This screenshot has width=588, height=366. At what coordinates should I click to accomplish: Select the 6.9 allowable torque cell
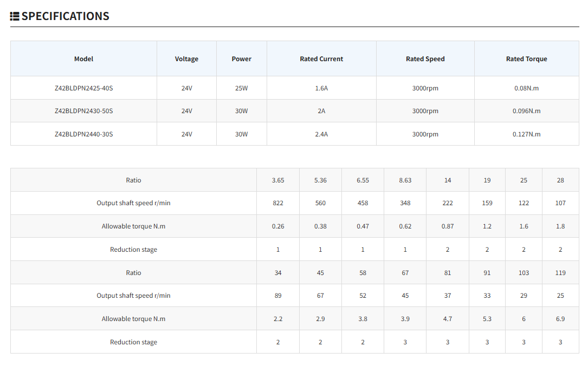[x=560, y=319]
